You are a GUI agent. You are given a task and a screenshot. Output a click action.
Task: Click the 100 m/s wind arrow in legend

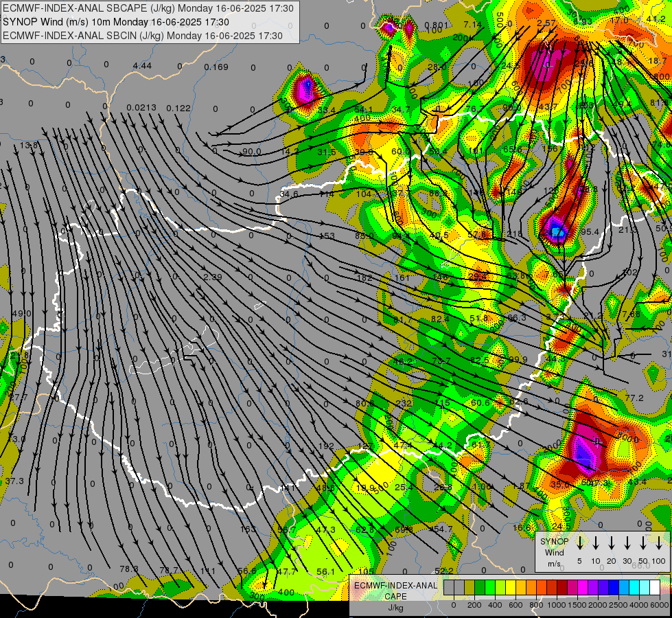(x=659, y=543)
